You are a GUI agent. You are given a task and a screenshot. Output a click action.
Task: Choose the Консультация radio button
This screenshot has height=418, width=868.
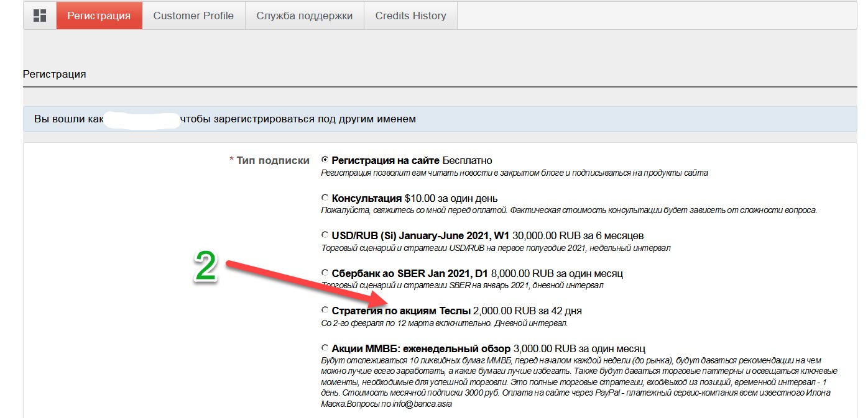point(325,198)
